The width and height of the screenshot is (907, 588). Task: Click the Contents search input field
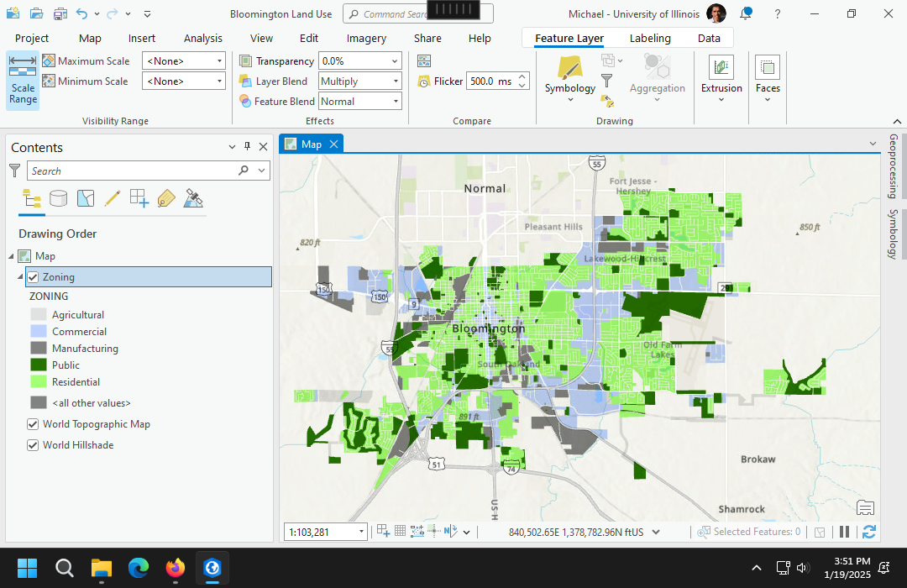[134, 171]
